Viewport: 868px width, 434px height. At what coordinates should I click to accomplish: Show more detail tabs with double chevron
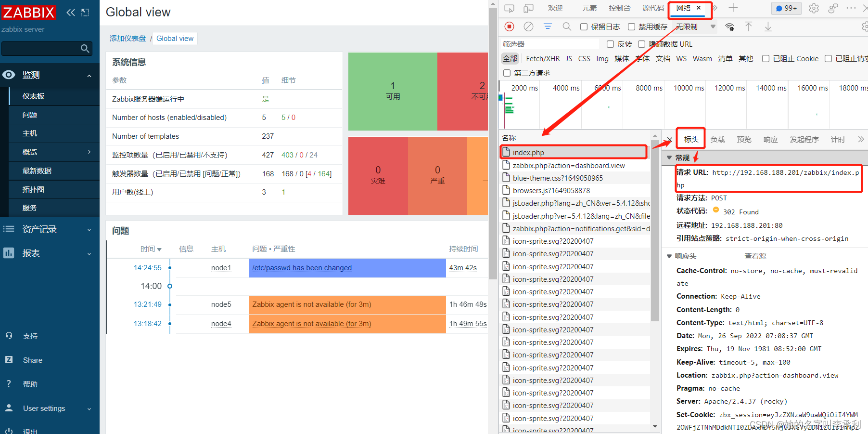[x=861, y=140]
